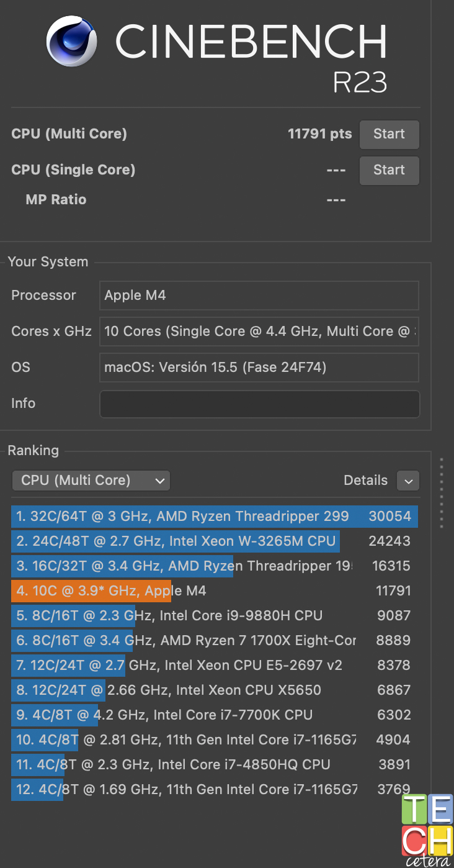
Task: Click the Cinebench sphere logo icon
Action: [x=72, y=42]
